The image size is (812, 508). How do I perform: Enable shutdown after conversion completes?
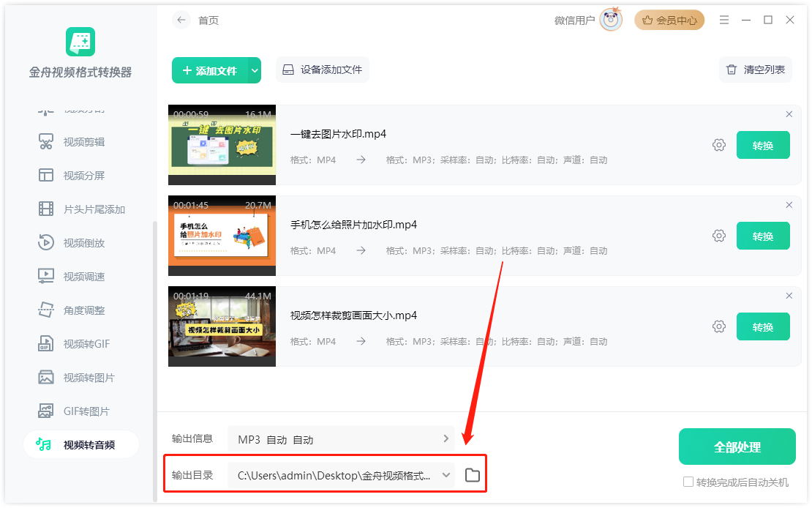[688, 482]
